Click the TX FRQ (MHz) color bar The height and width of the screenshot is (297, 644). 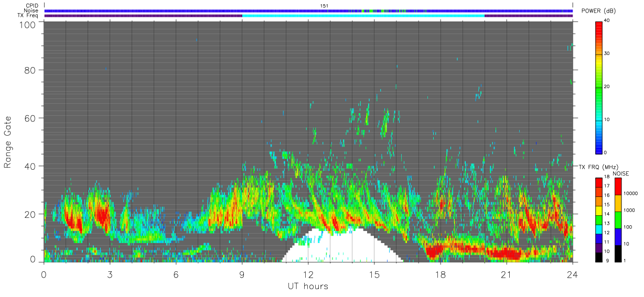[598, 219]
